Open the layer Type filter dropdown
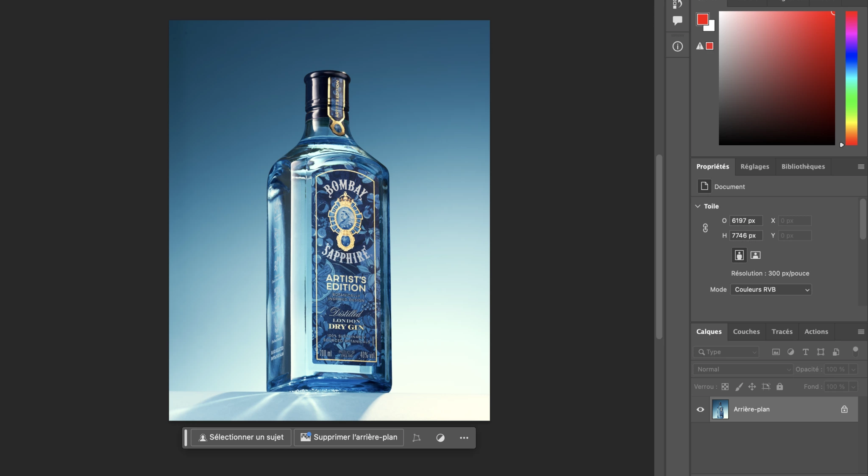Image resolution: width=868 pixels, height=476 pixels. (x=726, y=352)
